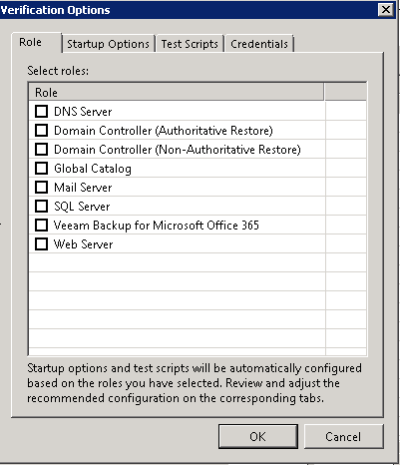Select the Mail Server list row text

[x=83, y=187]
